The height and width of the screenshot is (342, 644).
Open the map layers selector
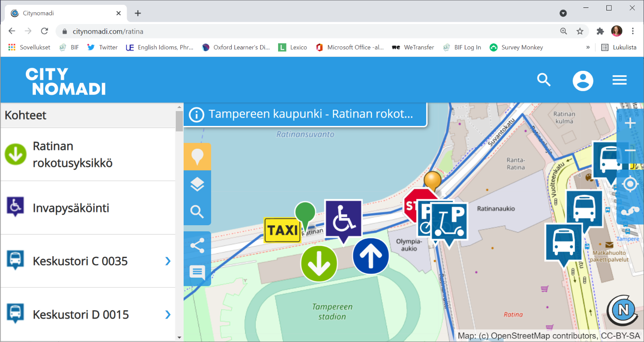pyautogui.click(x=197, y=184)
